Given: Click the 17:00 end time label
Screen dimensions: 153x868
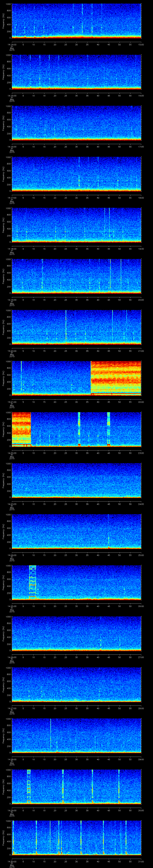Looking at the screenshot, I should tap(141, 147).
